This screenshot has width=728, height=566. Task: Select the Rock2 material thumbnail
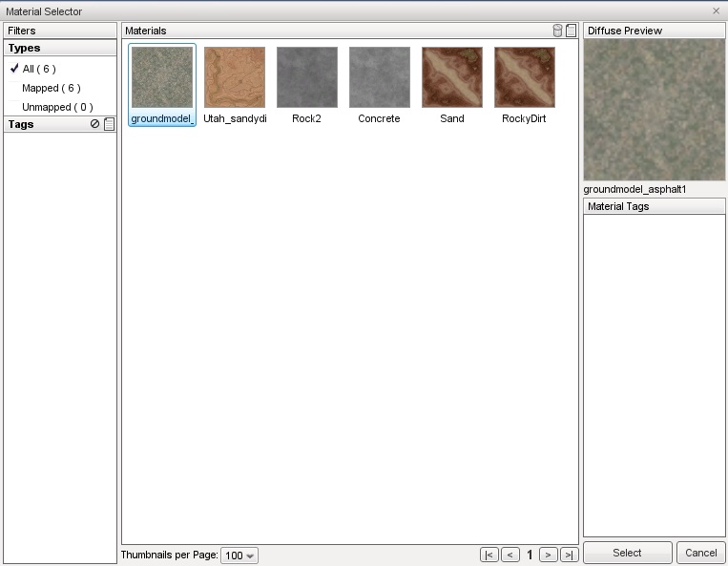coord(307,85)
